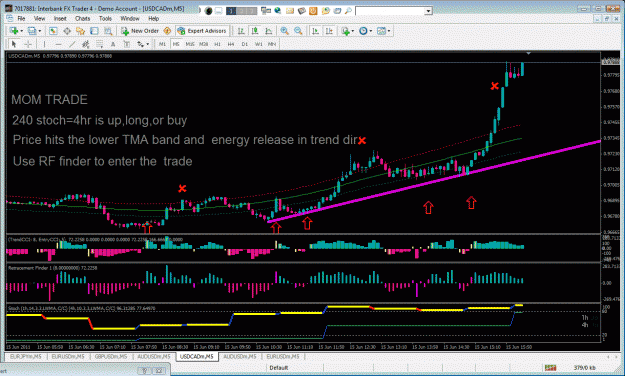Expand the New Chart dropdown arrow
Viewport: 625px width, 376px height.
click(21, 31)
